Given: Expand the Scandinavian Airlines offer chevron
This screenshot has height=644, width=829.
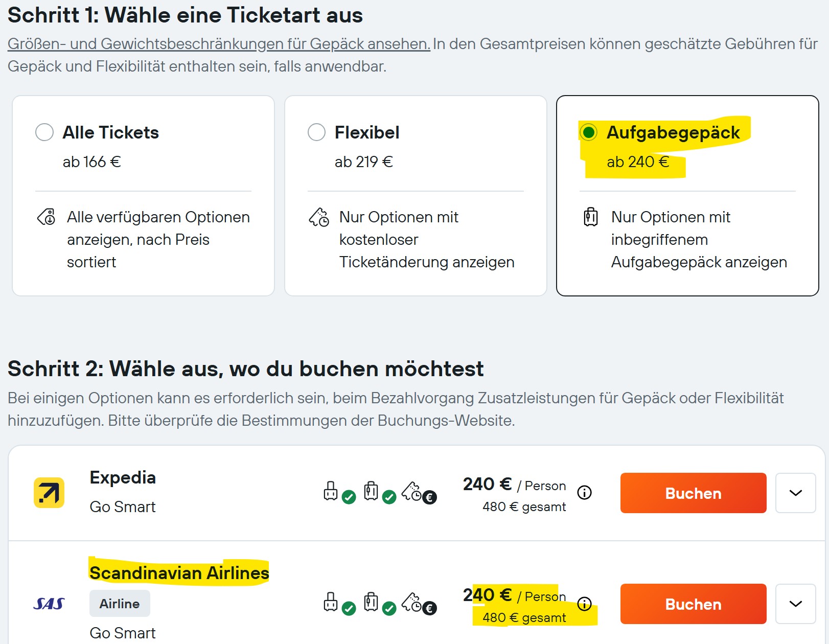Looking at the screenshot, I should point(795,604).
